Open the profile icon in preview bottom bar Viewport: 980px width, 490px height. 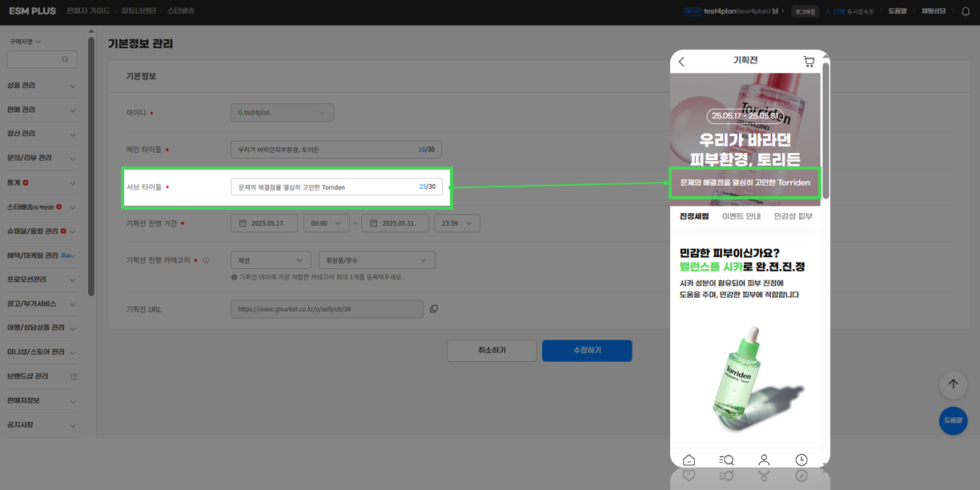point(764,460)
